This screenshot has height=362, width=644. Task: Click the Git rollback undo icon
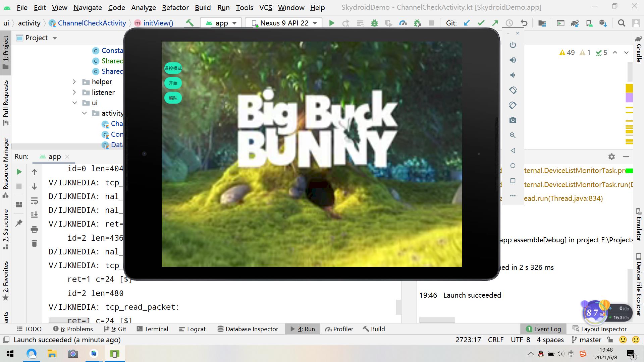524,23
